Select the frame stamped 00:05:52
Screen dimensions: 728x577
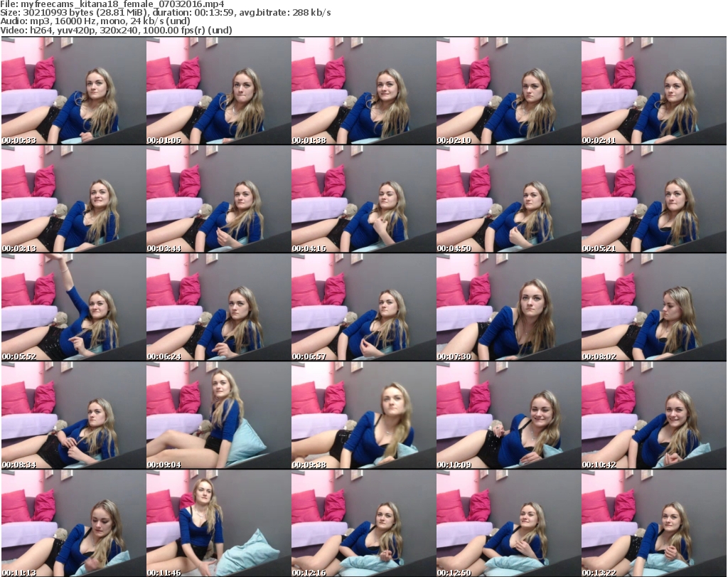[x=73, y=307]
